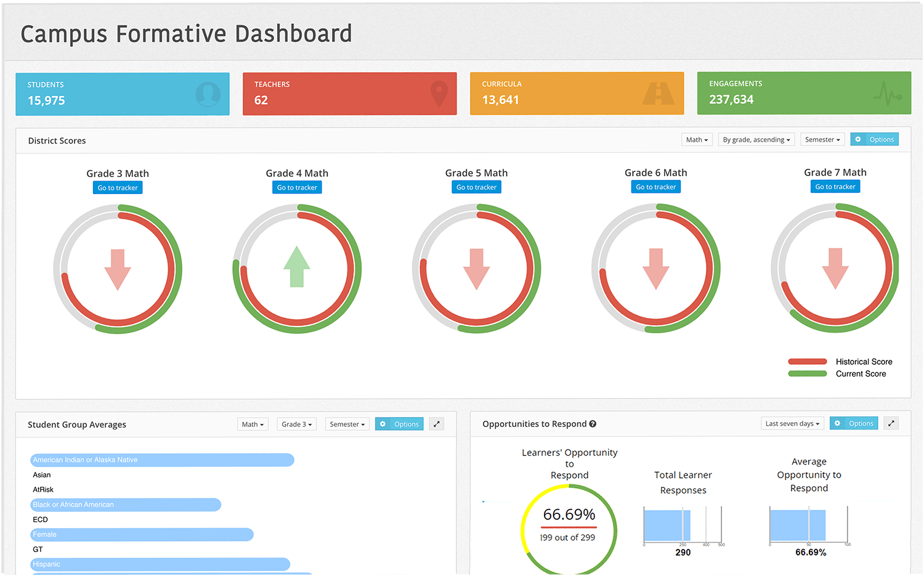Go to tracker for Grade 6 Math
This screenshot has height=578, width=924.
[x=656, y=187]
